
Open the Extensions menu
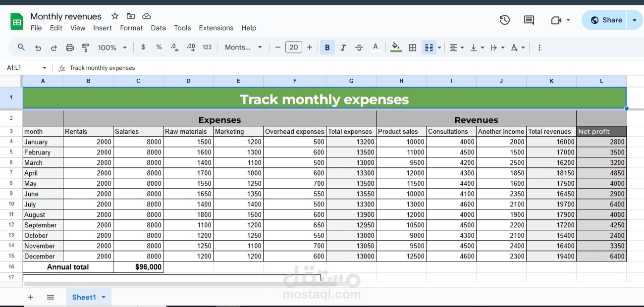tap(216, 28)
